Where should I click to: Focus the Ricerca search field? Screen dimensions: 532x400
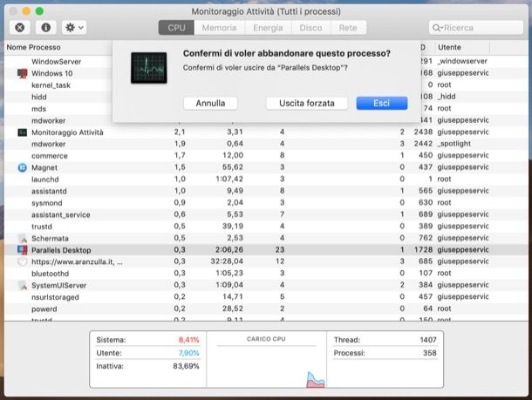(x=475, y=28)
